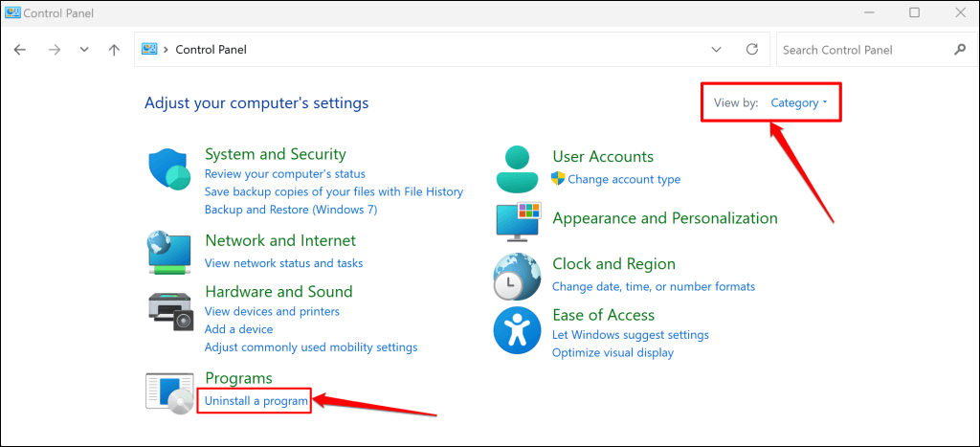Viewport: 980px width, 447px height.
Task: Select Let Windows suggest settings
Action: pos(631,335)
